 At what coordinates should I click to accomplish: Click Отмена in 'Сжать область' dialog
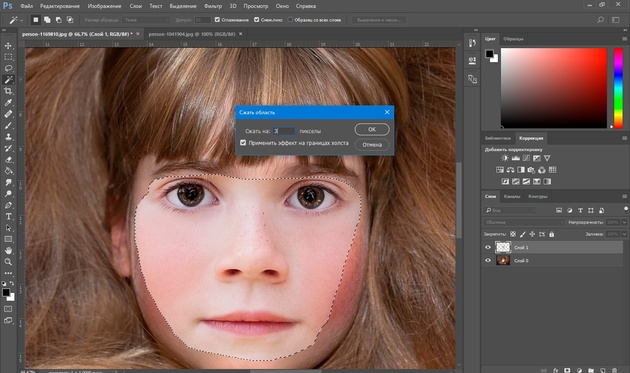pyautogui.click(x=372, y=145)
